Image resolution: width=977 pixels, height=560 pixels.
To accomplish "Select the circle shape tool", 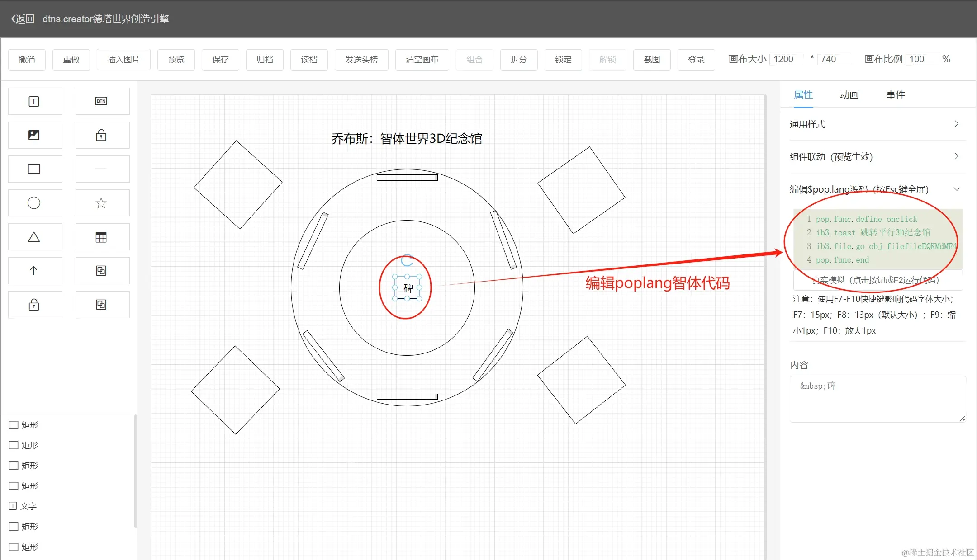I will coord(34,203).
